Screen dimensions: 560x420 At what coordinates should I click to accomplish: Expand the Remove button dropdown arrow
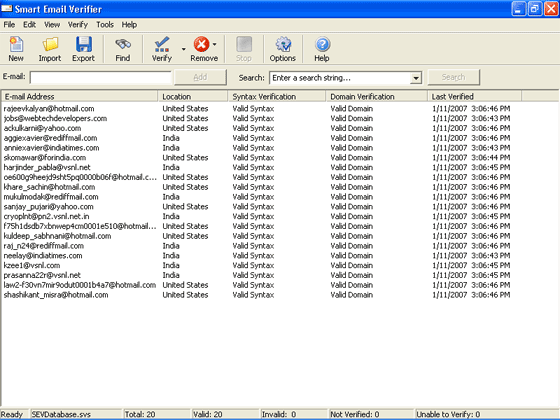[214, 44]
